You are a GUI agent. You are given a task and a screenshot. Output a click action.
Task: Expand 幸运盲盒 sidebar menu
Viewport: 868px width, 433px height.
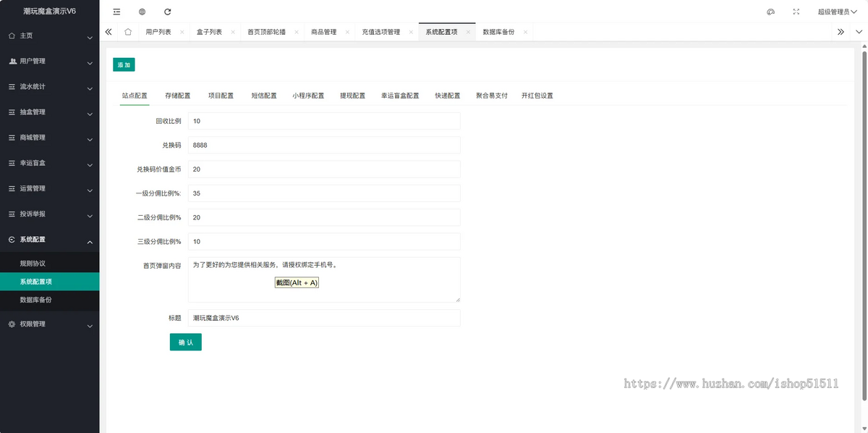(49, 163)
